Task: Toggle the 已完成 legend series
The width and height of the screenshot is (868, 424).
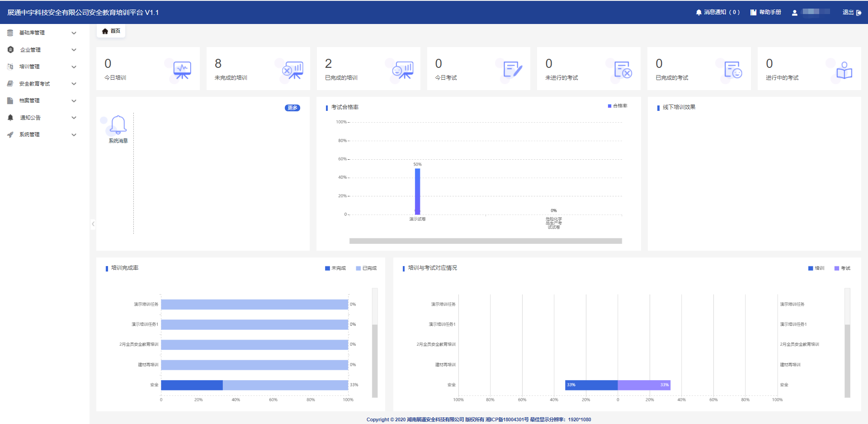Action: [366, 268]
